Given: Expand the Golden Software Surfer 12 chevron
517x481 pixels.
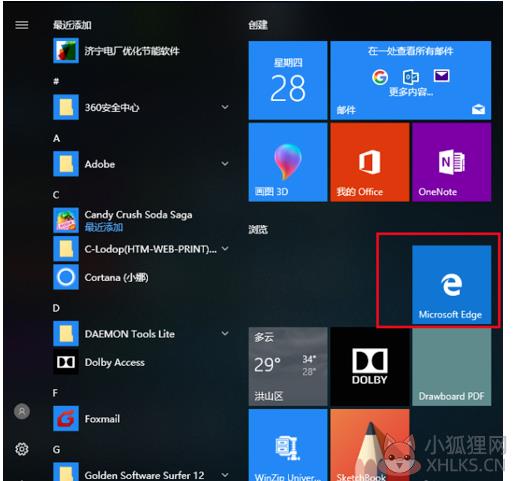Looking at the screenshot, I should 225,475.
